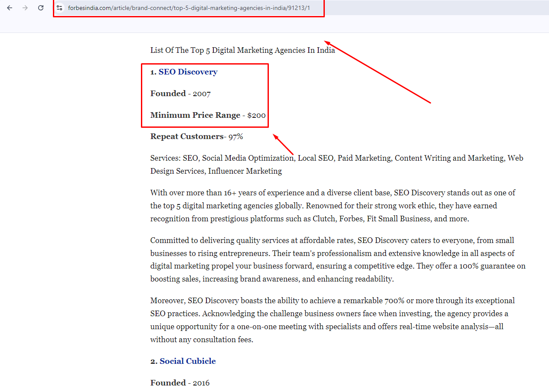
Task: Click the "Repeat Customers- 97%" line
Action: (x=197, y=136)
